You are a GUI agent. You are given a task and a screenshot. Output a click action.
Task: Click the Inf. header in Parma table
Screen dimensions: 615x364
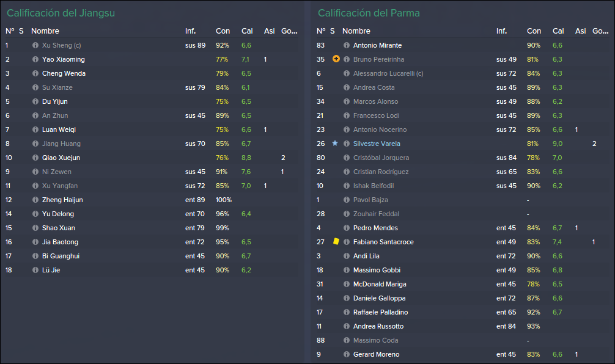coord(502,31)
